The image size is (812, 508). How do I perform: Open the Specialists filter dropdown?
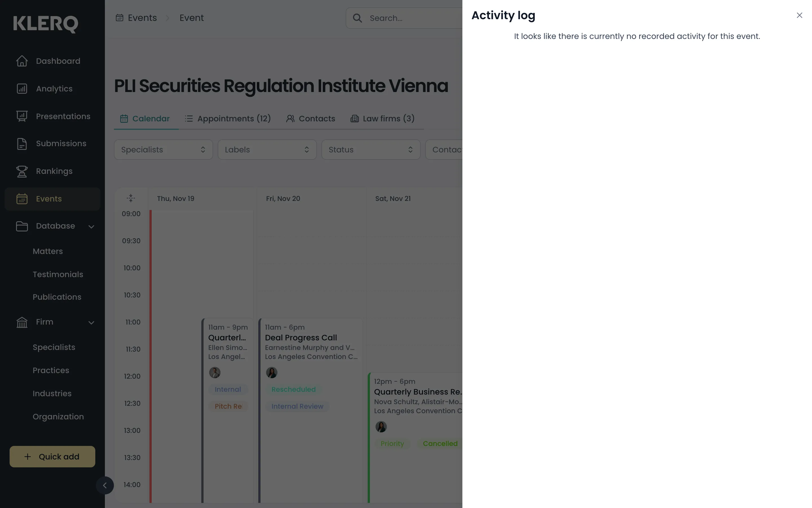coord(164,150)
